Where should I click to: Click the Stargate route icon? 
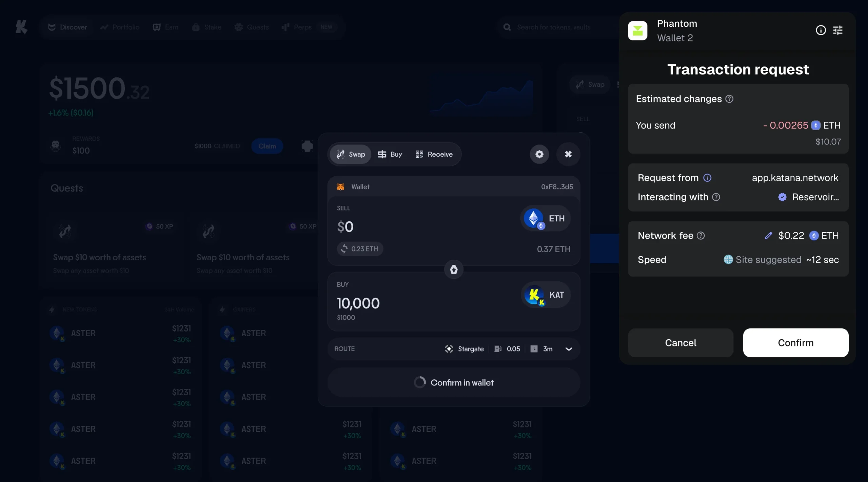[x=449, y=349]
